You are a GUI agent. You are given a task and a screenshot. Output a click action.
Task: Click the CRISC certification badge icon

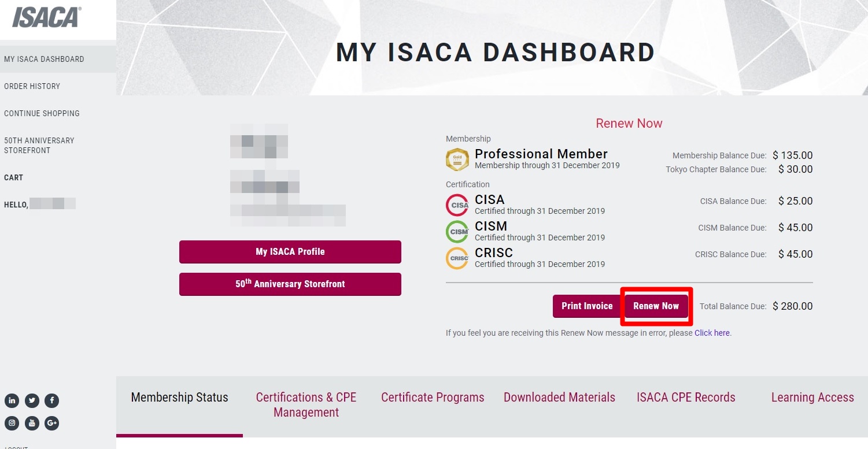(457, 258)
